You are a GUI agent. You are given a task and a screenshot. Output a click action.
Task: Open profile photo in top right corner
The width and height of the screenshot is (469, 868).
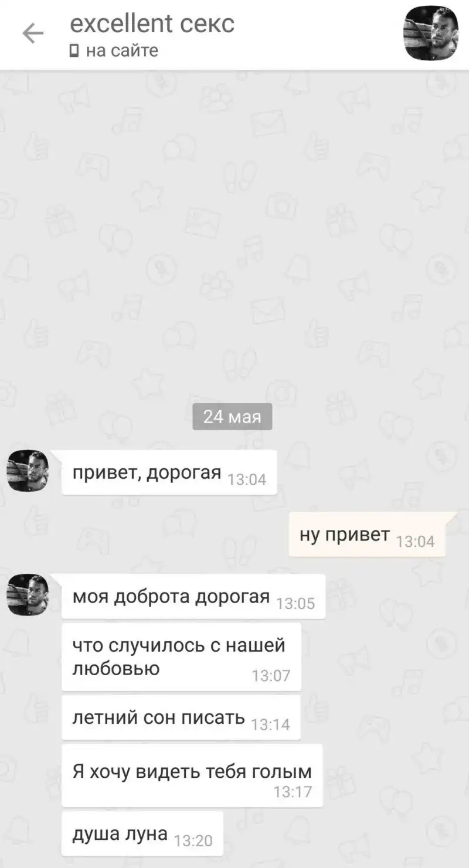pyautogui.click(x=431, y=33)
